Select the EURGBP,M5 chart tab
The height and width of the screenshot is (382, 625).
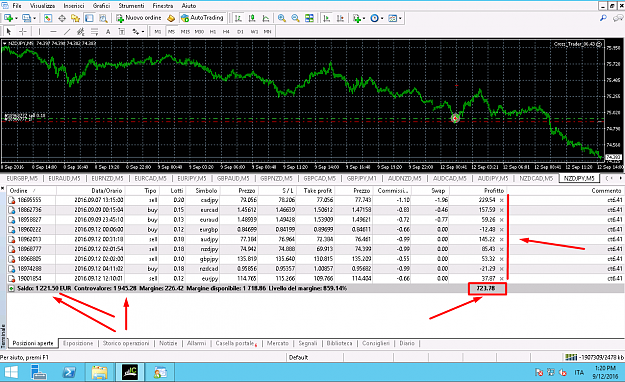(22, 178)
